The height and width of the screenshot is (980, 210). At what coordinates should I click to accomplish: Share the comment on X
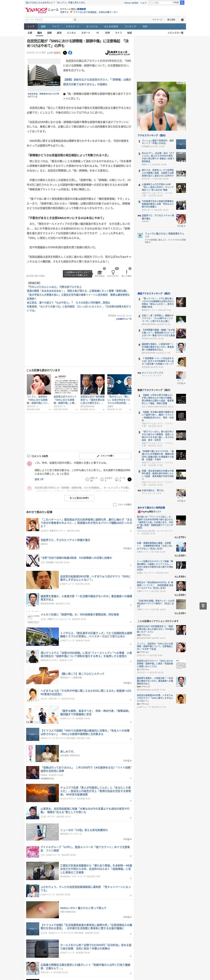[129, 479]
